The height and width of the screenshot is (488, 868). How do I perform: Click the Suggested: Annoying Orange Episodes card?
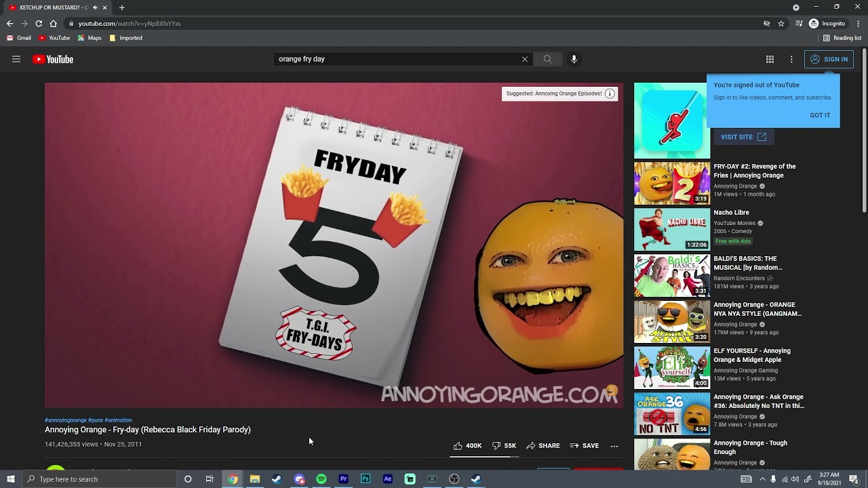coord(559,94)
